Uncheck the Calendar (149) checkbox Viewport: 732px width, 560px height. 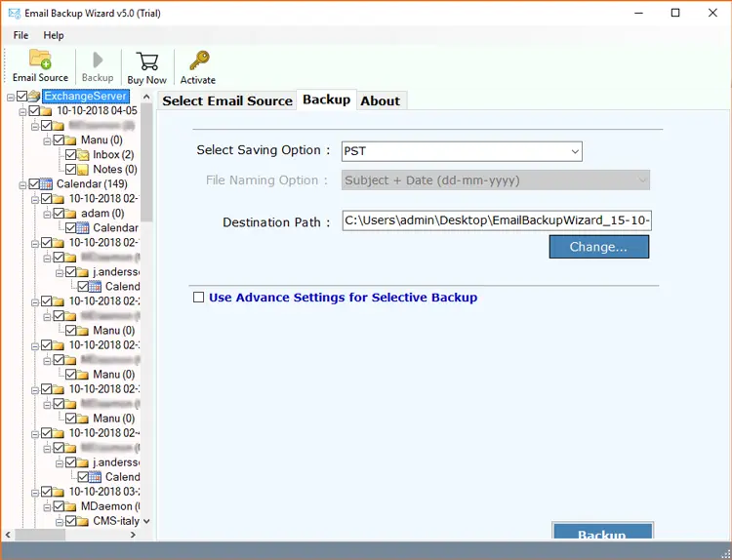click(x=34, y=184)
